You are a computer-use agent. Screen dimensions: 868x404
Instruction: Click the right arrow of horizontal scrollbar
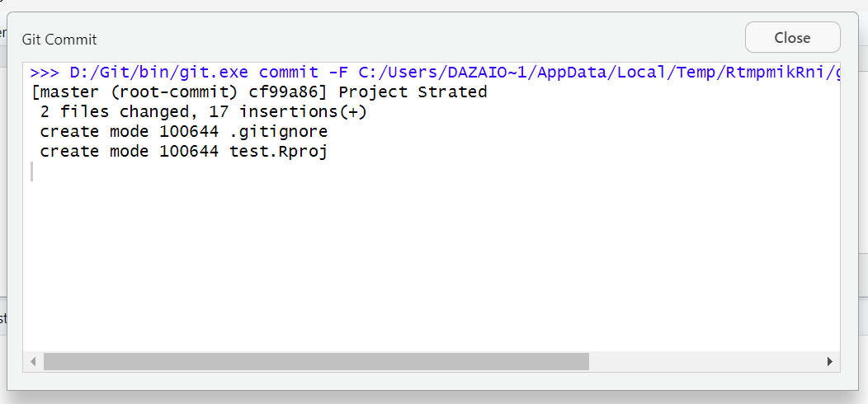[829, 362]
